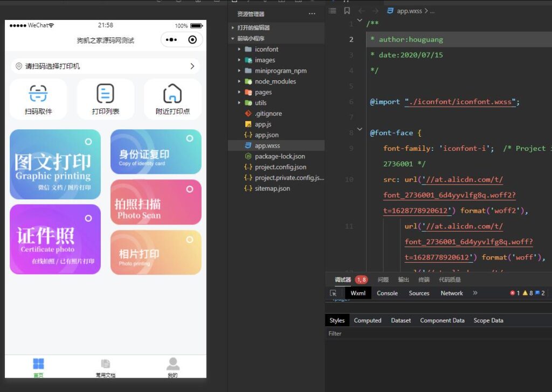This screenshot has height=392, width=552.
Task: Collapse the @font-face block fold arrow
Action: (360, 129)
